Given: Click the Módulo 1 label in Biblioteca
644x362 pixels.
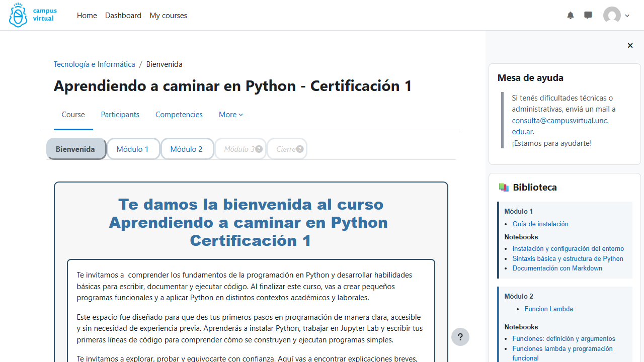Looking at the screenshot, I should [x=519, y=212].
